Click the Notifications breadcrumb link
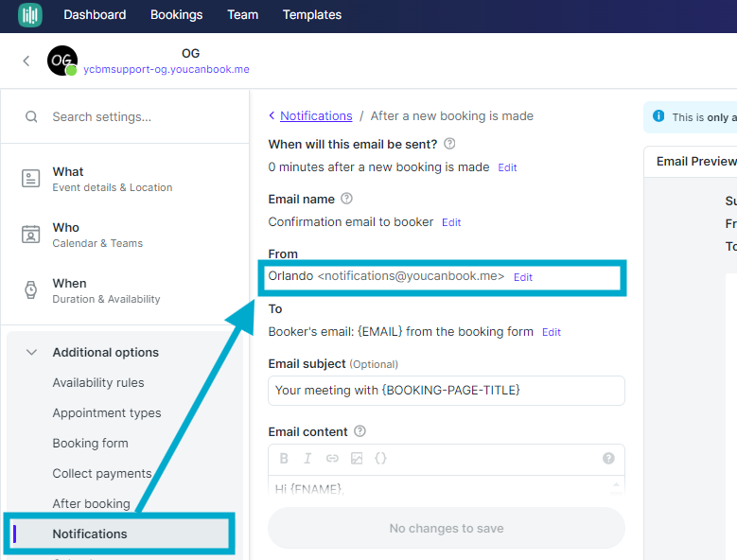The image size is (737, 560). pos(316,116)
